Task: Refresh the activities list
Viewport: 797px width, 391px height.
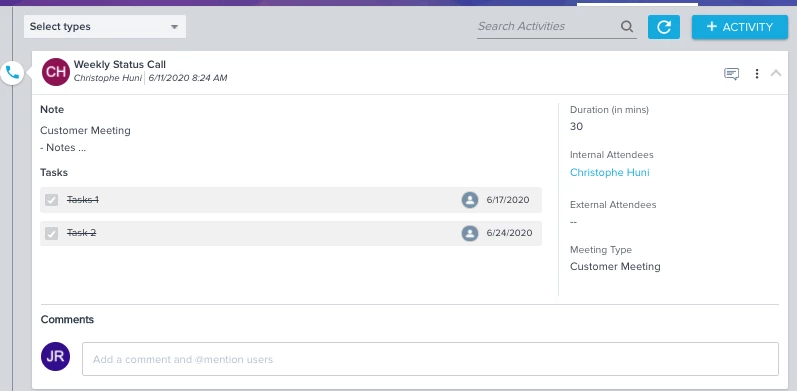Action: (664, 27)
